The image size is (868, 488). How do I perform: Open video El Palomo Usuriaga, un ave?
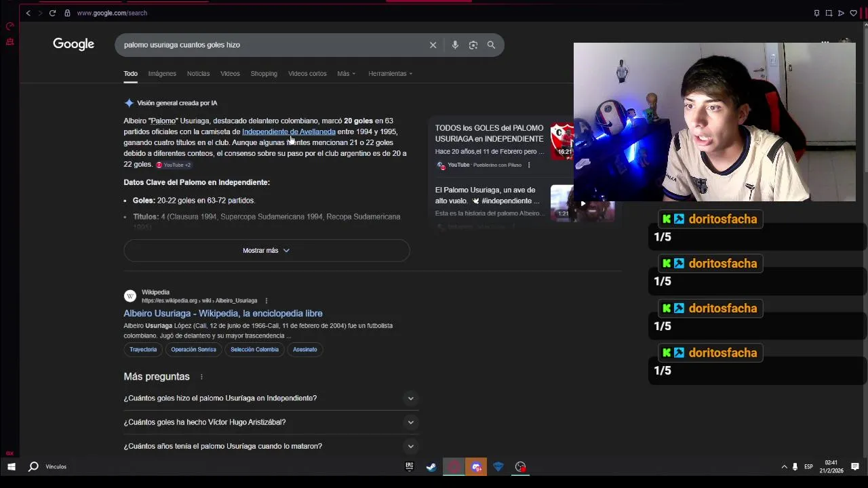[487, 195]
